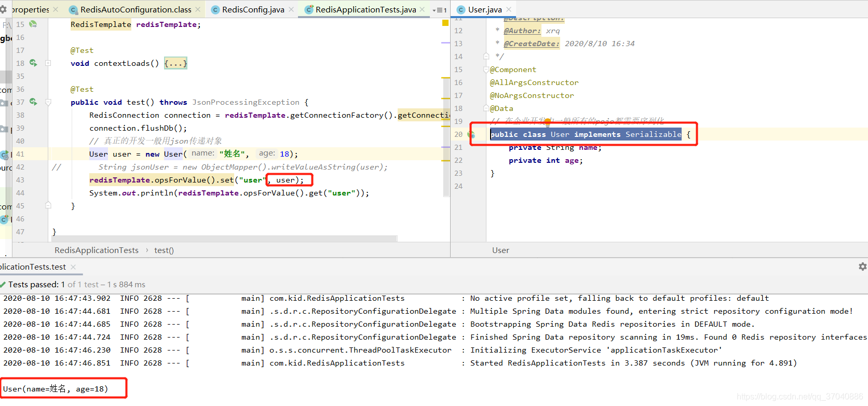This screenshot has height=406, width=868.
Task: Click User(name=姓名, age=18) console output
Action: [x=56, y=388]
